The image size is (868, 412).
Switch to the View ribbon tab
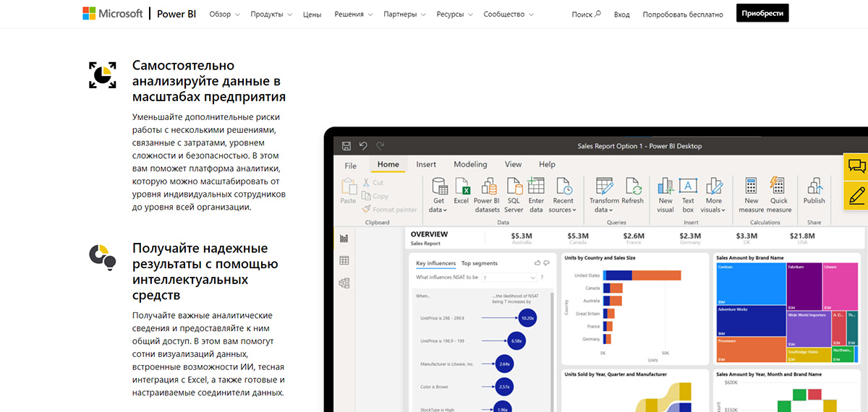513,165
